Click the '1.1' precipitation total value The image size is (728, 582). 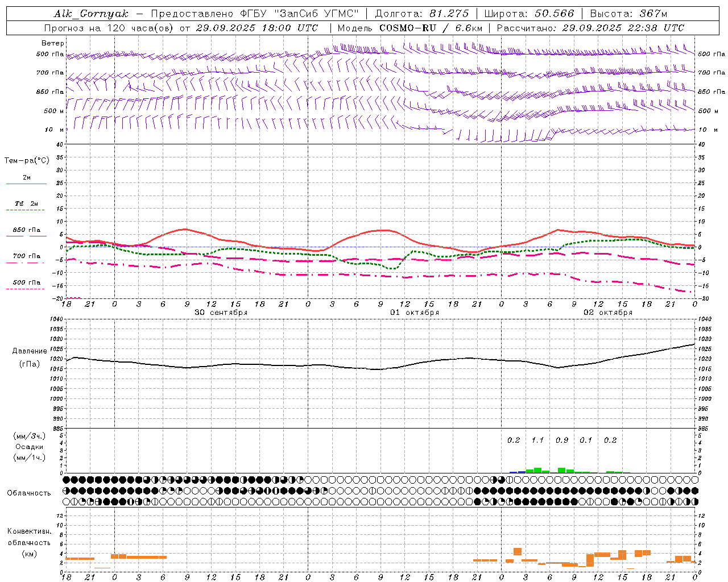(x=537, y=440)
